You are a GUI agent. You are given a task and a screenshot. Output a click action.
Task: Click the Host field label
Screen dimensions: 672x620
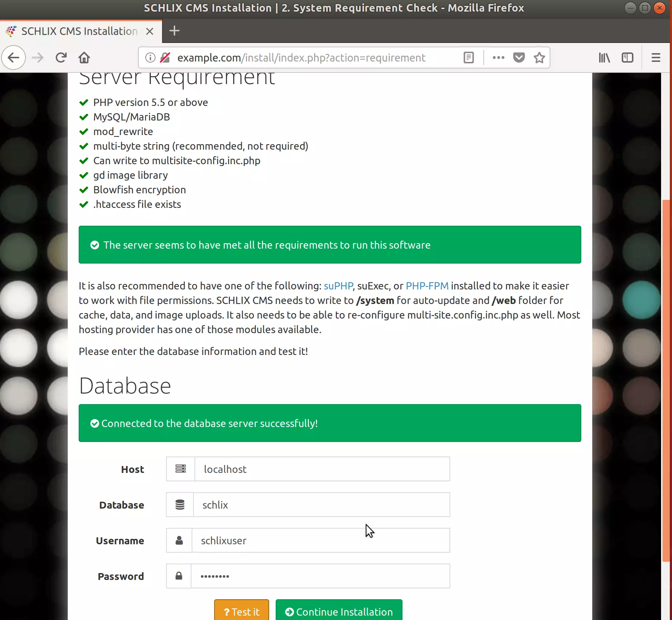pyautogui.click(x=133, y=469)
